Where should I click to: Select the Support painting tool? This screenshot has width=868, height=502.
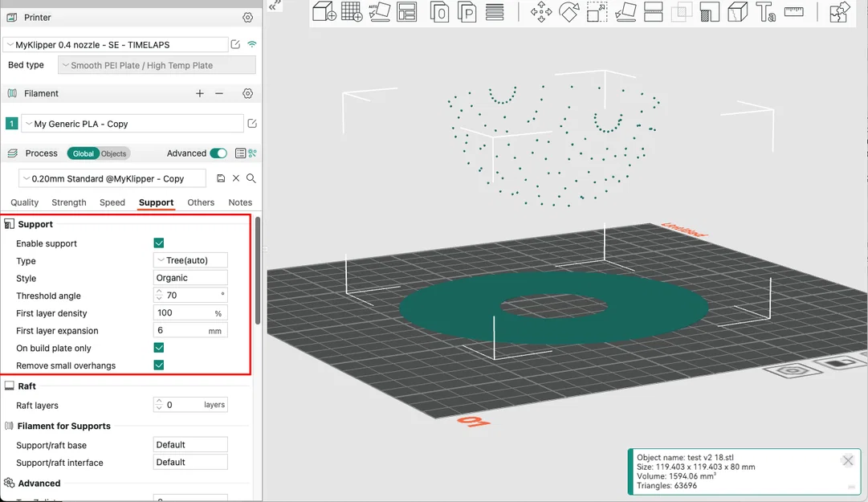pyautogui.click(x=709, y=11)
